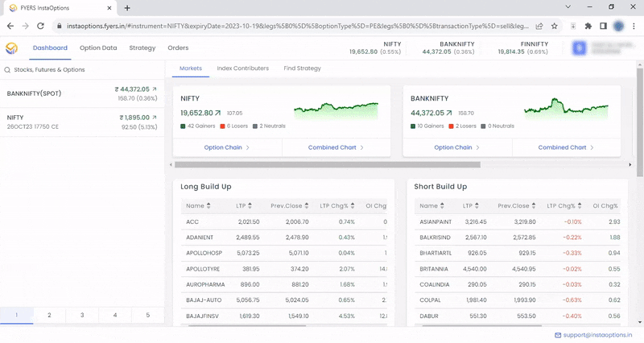Click arrow icon beside BANKNIFTY(SPOT) price

coord(155,89)
